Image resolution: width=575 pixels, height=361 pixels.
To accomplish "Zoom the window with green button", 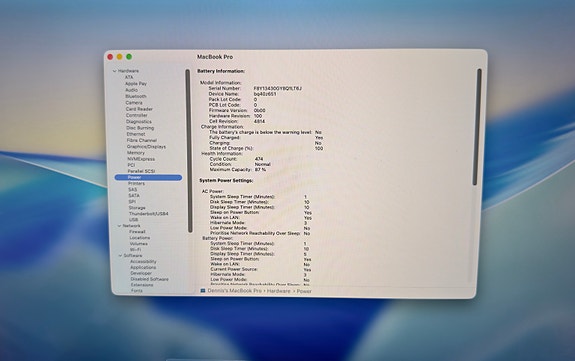I will coord(129,57).
